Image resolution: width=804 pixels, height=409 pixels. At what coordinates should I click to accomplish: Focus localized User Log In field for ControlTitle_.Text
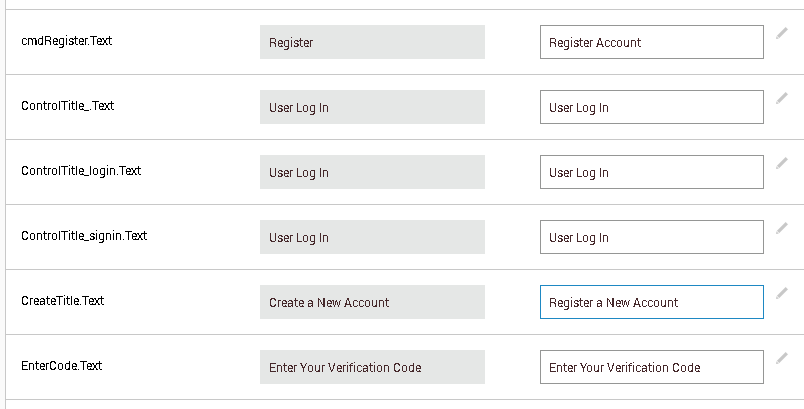click(x=652, y=107)
